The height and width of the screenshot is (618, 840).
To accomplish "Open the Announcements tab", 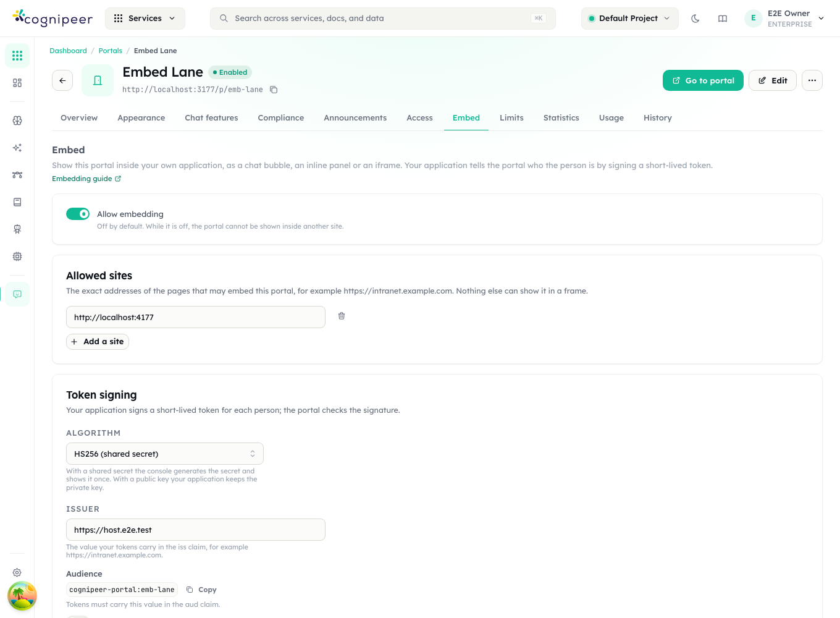I will pyautogui.click(x=355, y=118).
